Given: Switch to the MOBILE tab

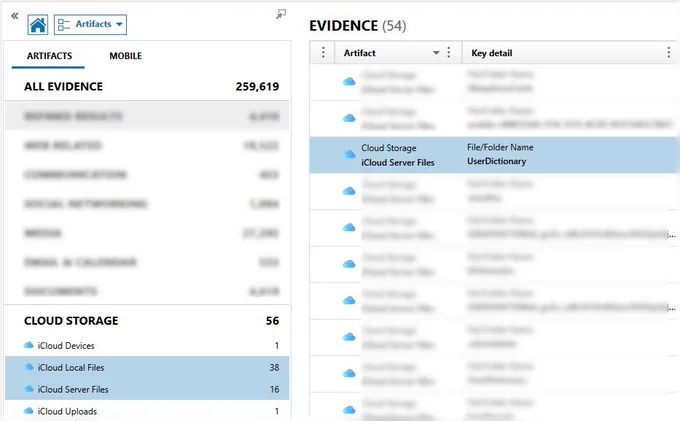Looking at the screenshot, I should click(125, 56).
